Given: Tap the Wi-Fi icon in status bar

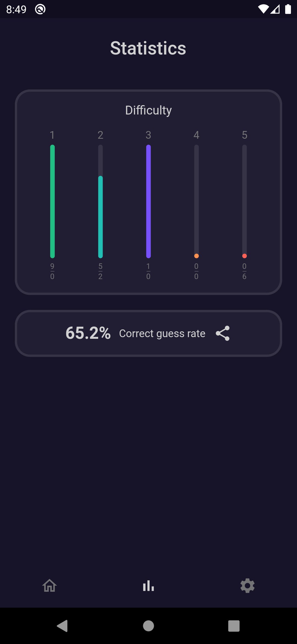Looking at the screenshot, I should pos(263,9).
